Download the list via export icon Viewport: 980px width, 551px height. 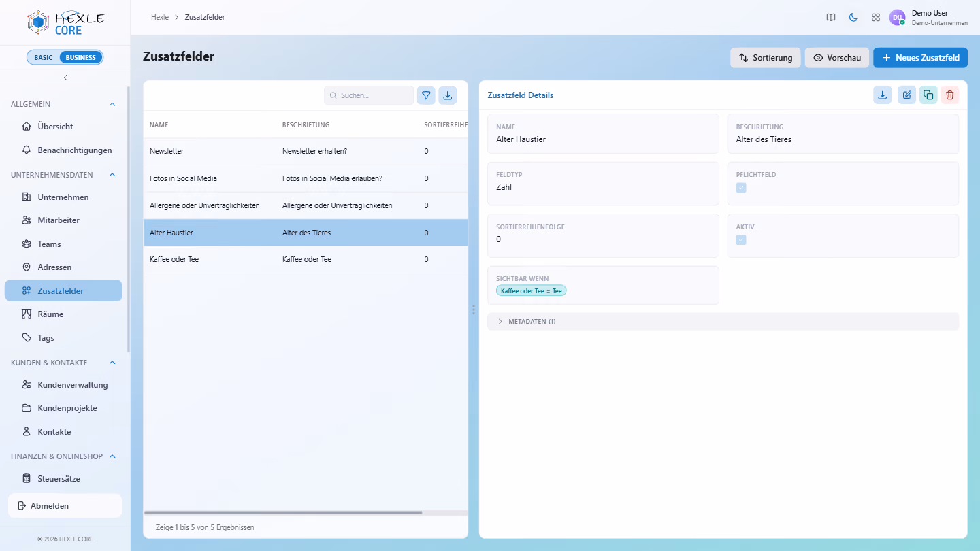448,95
